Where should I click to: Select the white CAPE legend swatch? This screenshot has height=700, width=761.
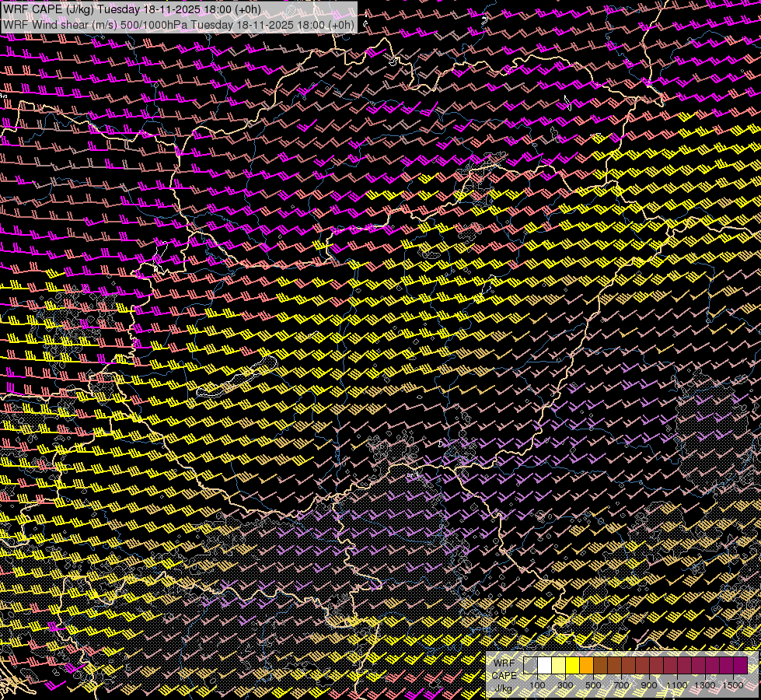[545, 666]
